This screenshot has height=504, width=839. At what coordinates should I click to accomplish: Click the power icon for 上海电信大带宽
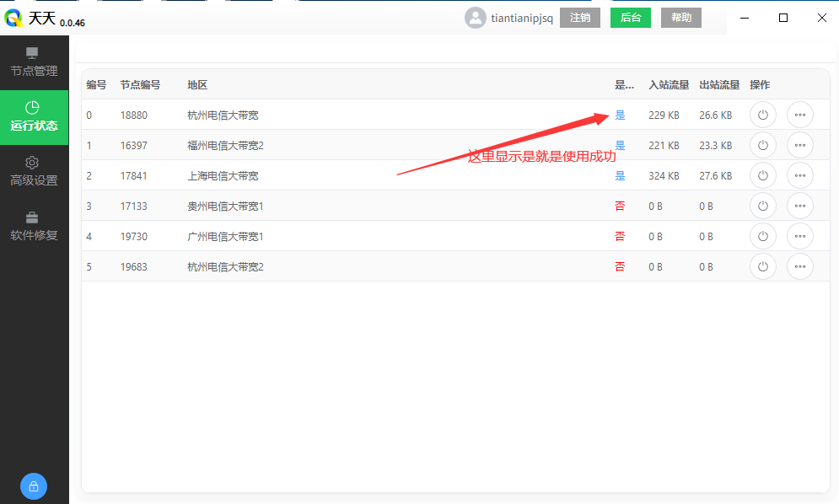(762, 175)
